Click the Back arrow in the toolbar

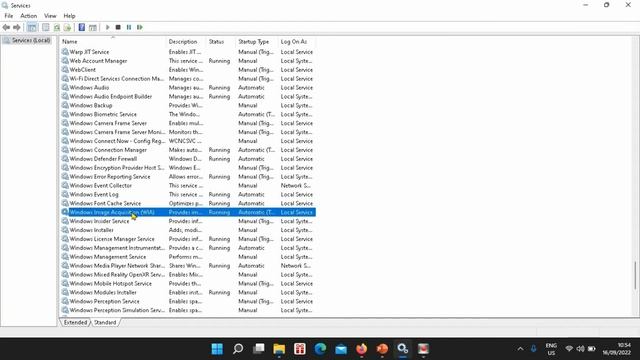[x=6, y=27]
